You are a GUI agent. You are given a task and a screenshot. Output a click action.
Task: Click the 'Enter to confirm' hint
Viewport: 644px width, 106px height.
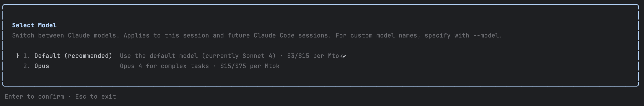click(34, 97)
